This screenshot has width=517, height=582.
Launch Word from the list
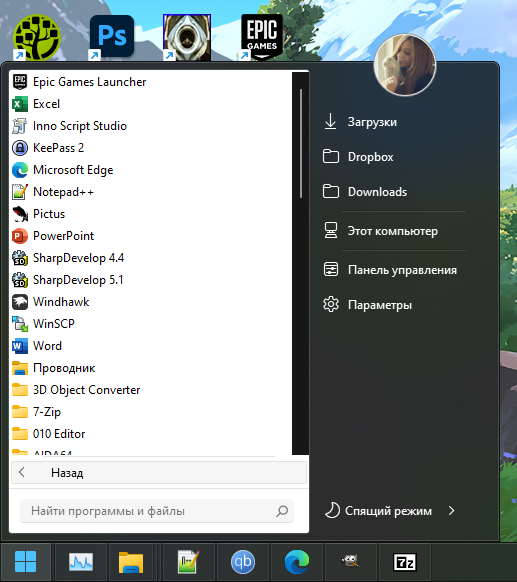(150, 346)
